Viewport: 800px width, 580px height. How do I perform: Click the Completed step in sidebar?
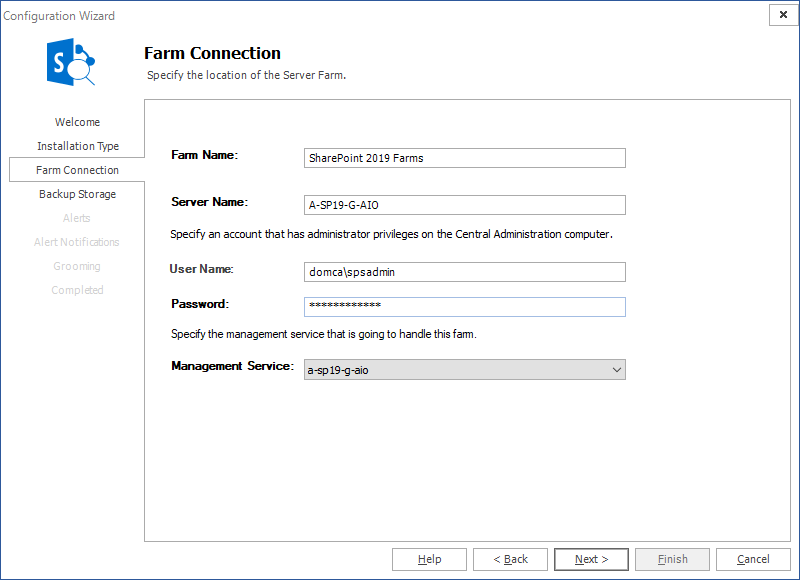(77, 290)
